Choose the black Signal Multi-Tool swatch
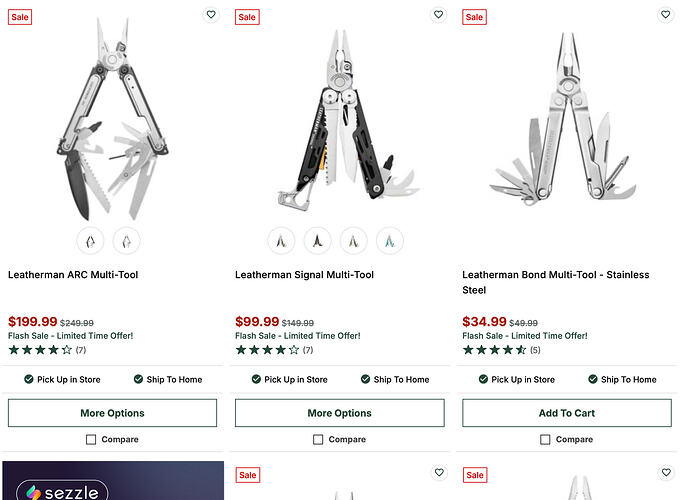Viewport: 690px width, 500px height. pos(317,241)
